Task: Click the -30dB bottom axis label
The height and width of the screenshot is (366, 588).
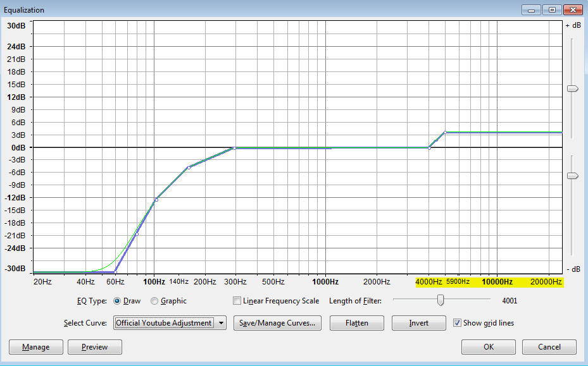Action: [15, 269]
